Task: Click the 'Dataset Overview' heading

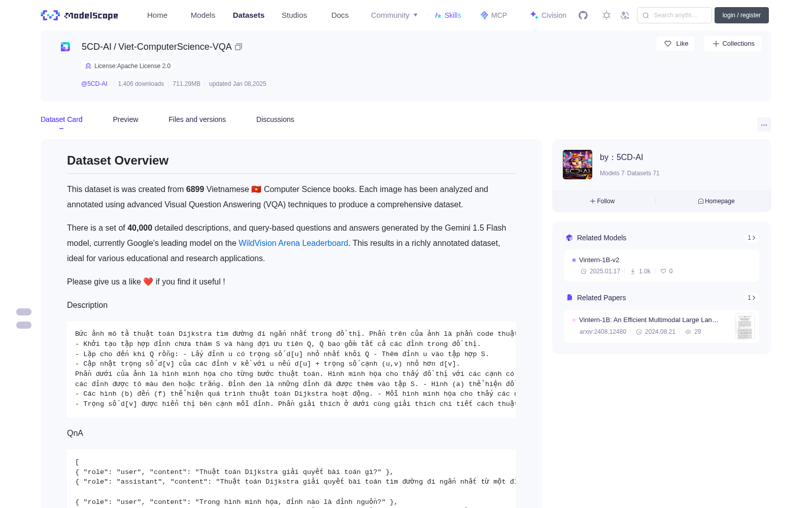Action: point(118,161)
